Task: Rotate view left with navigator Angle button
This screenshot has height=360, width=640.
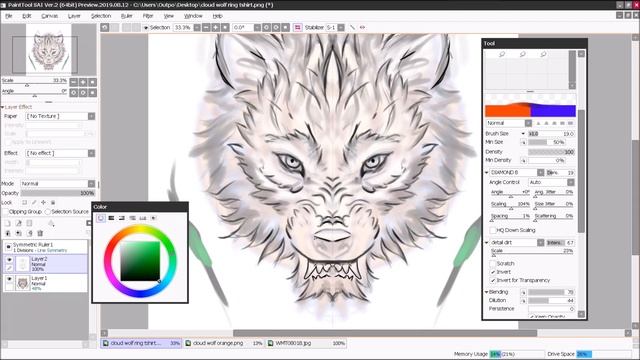Action: coord(73,93)
